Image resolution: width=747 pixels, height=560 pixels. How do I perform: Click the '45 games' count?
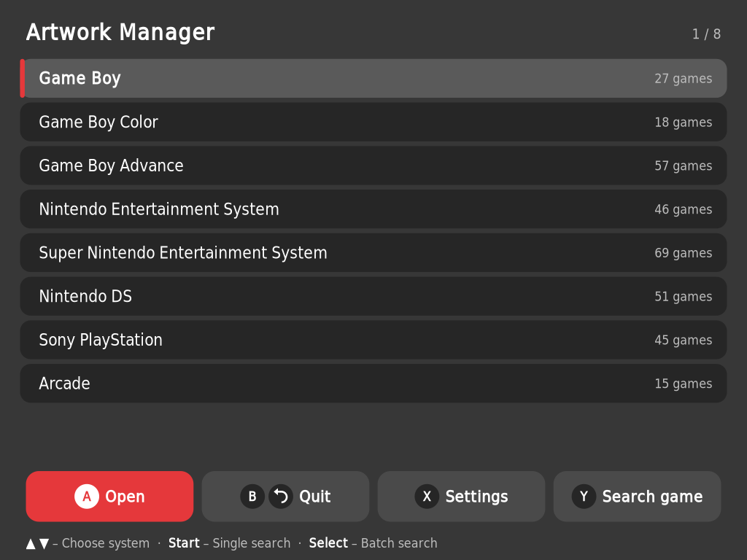683,340
